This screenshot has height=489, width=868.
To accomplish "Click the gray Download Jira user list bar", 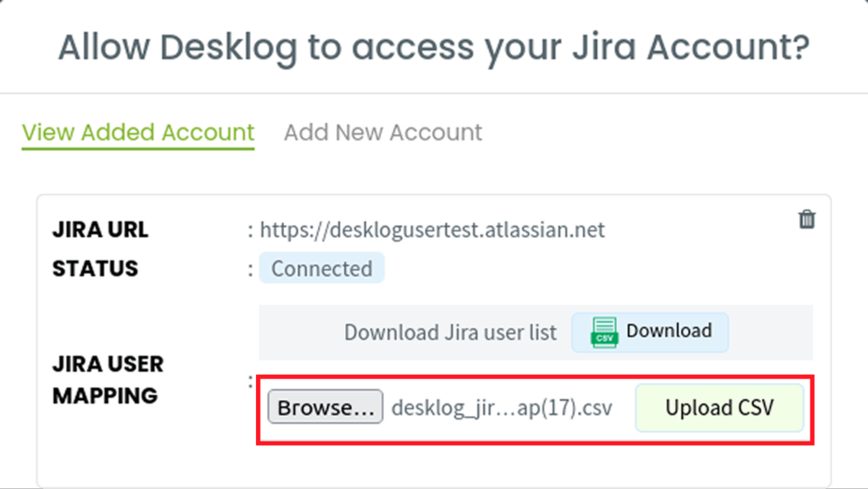I will (x=536, y=332).
